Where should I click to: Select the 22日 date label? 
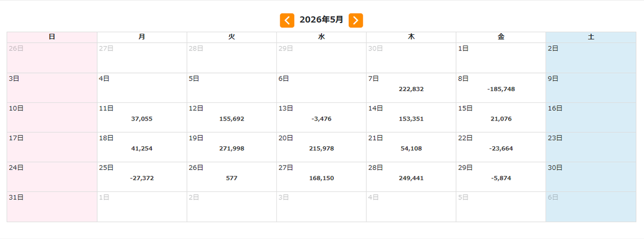pyautogui.click(x=465, y=138)
